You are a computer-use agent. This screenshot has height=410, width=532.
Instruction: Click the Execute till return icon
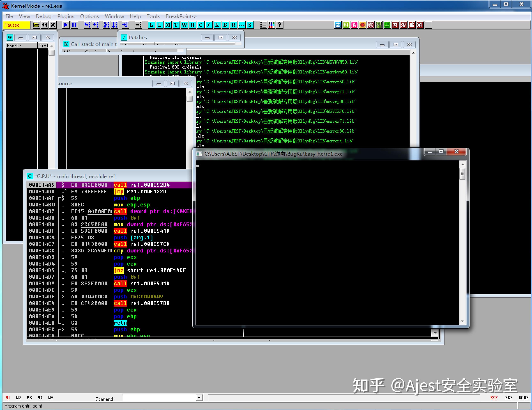(x=125, y=25)
